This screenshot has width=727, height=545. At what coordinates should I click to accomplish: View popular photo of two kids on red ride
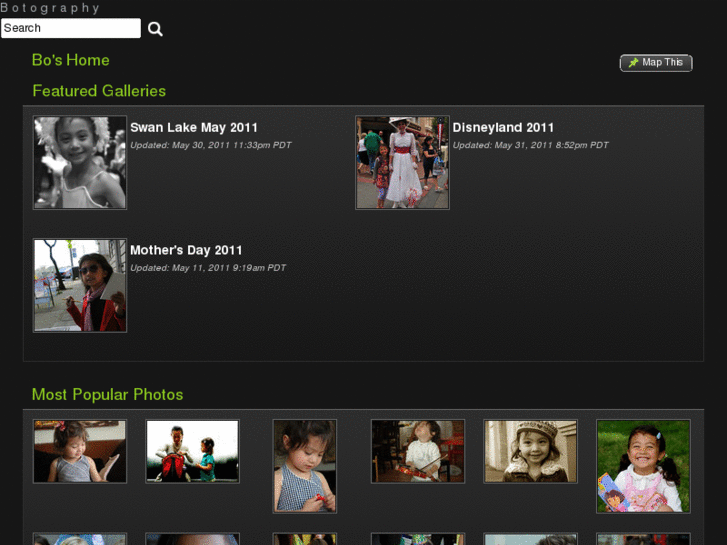coord(192,451)
